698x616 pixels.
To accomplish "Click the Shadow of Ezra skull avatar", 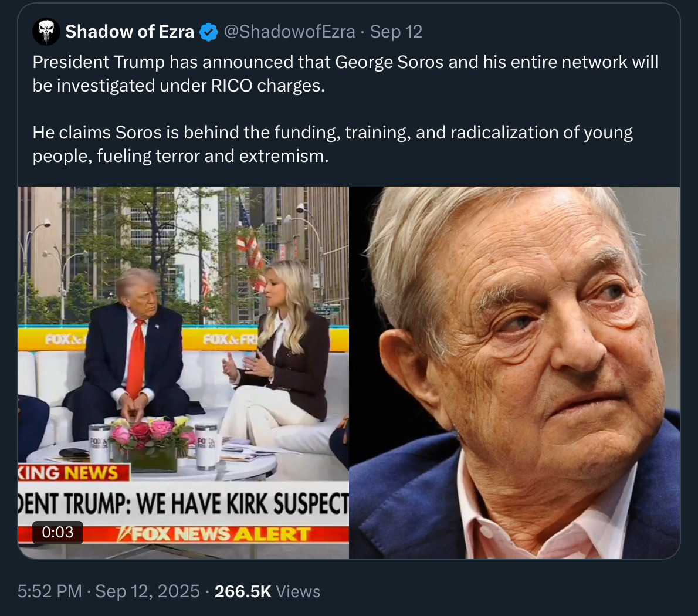I will 46,32.
